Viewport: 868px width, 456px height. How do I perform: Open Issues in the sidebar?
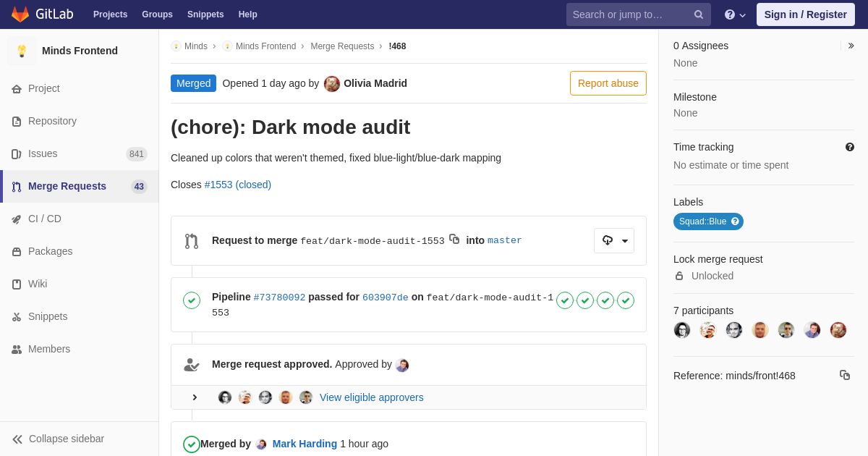point(80,154)
